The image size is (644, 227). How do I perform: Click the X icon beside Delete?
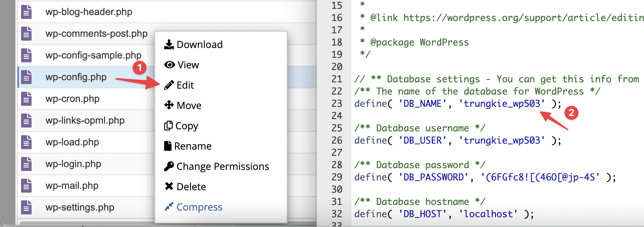[169, 186]
